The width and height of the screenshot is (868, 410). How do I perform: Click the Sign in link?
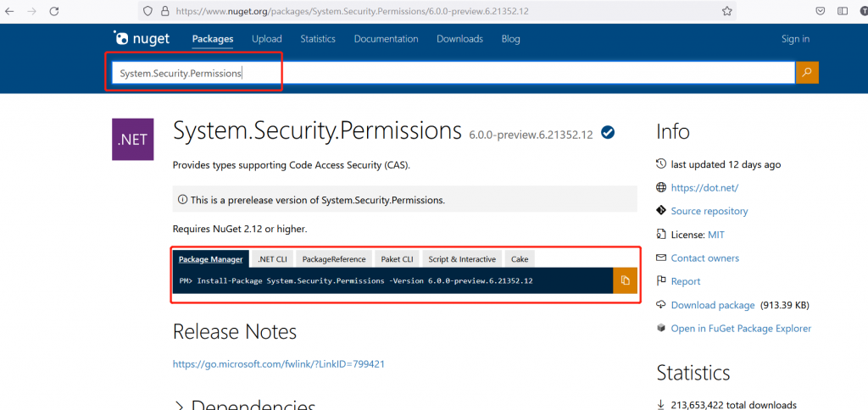tap(795, 39)
